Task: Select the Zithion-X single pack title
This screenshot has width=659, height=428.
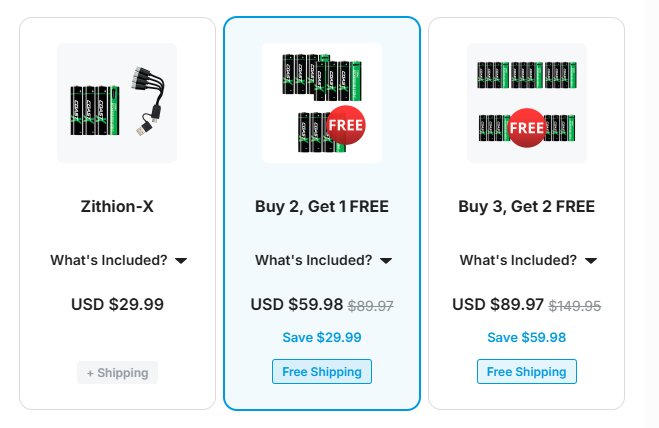Action: click(117, 208)
